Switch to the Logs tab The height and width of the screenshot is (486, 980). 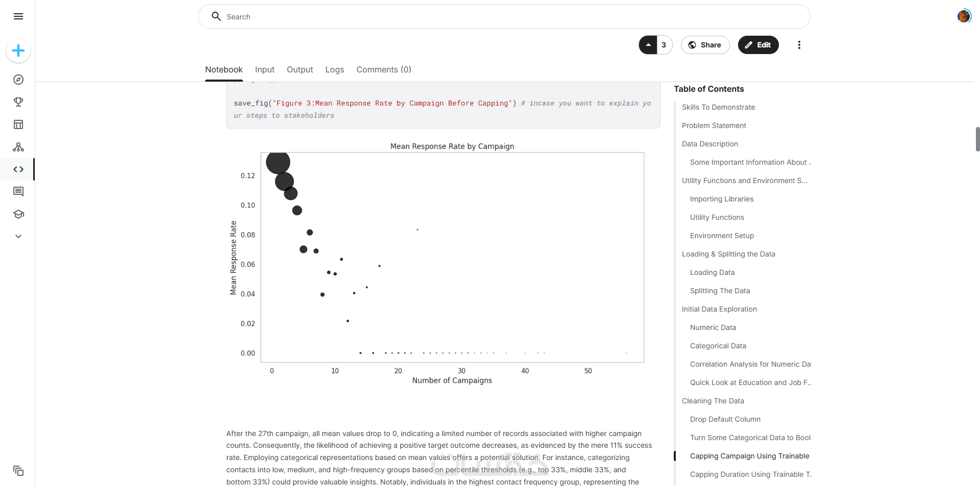coord(334,70)
